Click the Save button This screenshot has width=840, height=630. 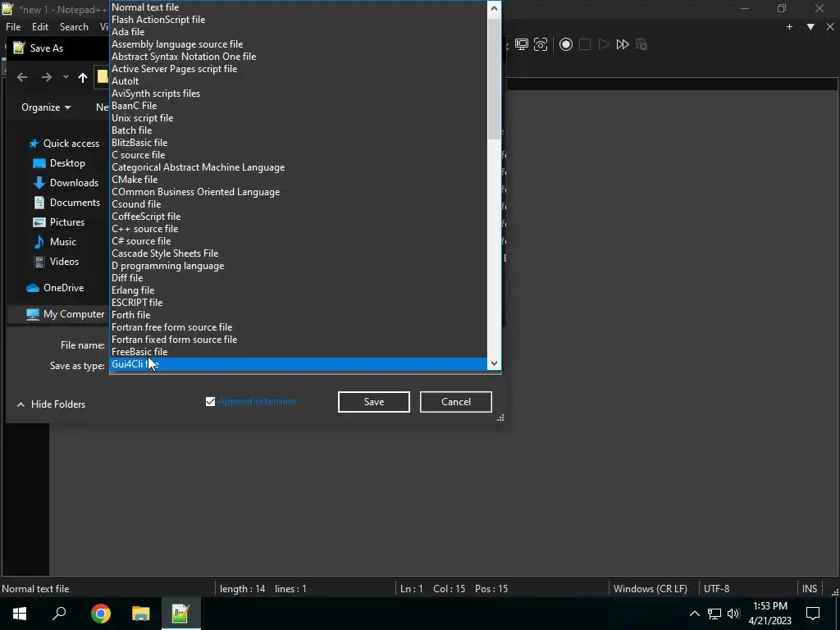pyautogui.click(x=374, y=402)
